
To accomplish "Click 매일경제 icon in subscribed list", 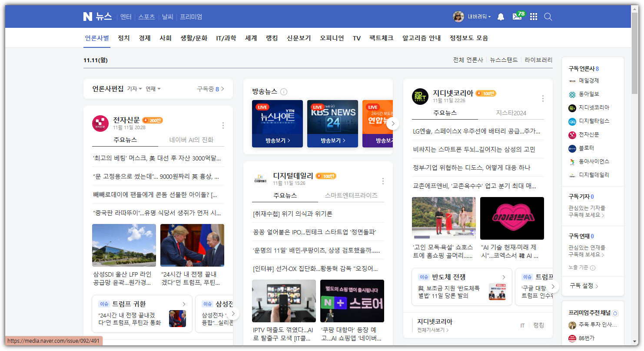I will tap(572, 81).
